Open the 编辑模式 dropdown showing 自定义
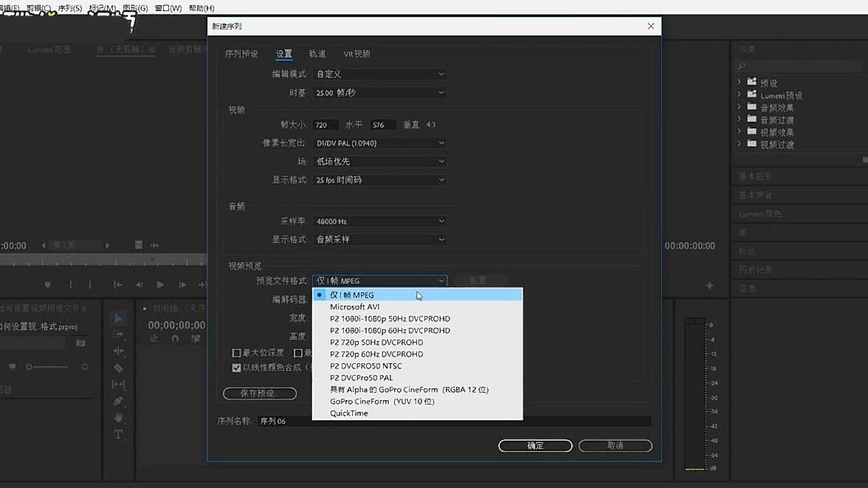 click(x=379, y=74)
